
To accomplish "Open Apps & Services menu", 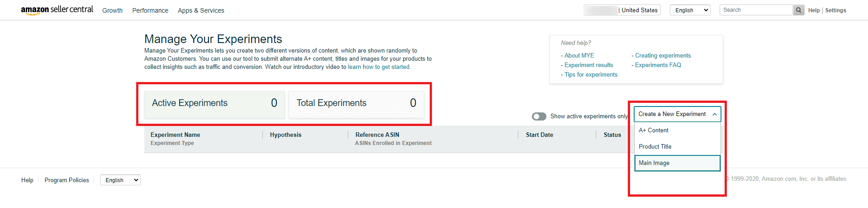I will [x=201, y=10].
